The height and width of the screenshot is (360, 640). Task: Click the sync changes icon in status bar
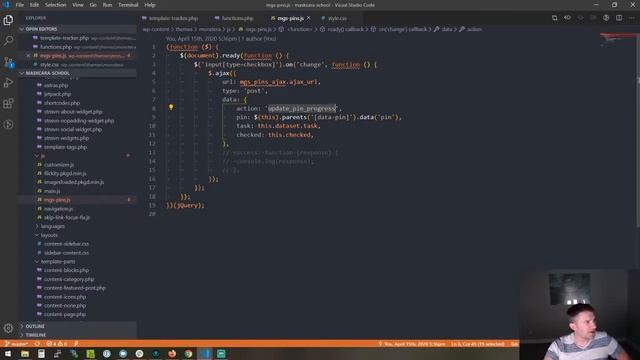37,344
